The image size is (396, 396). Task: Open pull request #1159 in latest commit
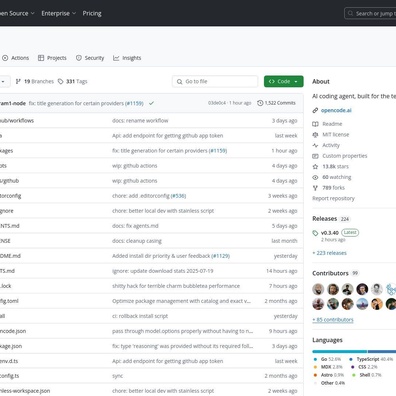pos(134,103)
